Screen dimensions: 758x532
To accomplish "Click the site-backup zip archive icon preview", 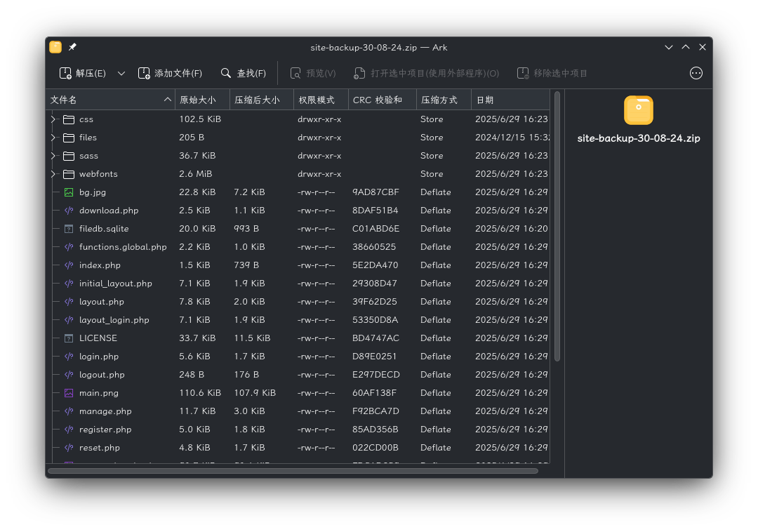I will point(639,110).
